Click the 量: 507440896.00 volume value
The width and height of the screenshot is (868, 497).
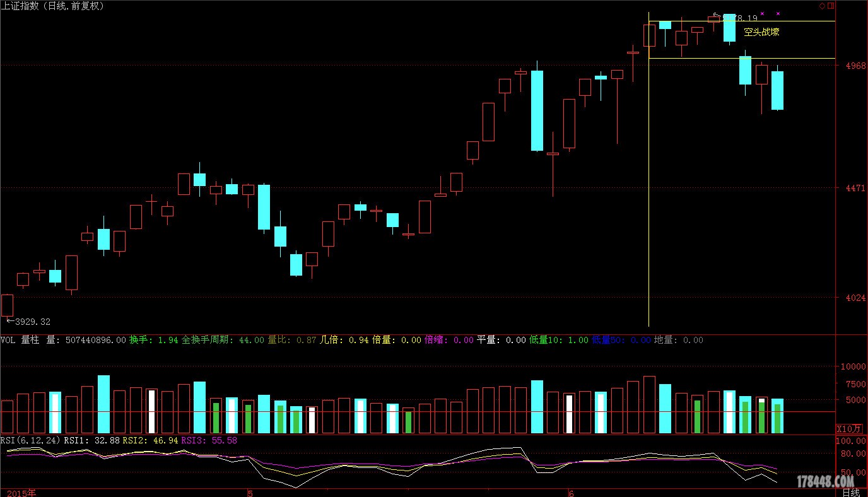click(x=86, y=340)
